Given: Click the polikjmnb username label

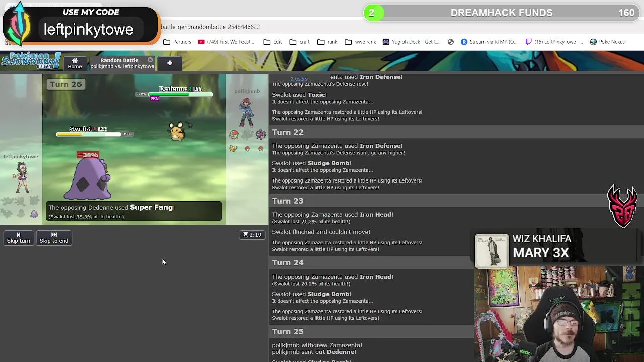Looking at the screenshot, I should (247, 91).
